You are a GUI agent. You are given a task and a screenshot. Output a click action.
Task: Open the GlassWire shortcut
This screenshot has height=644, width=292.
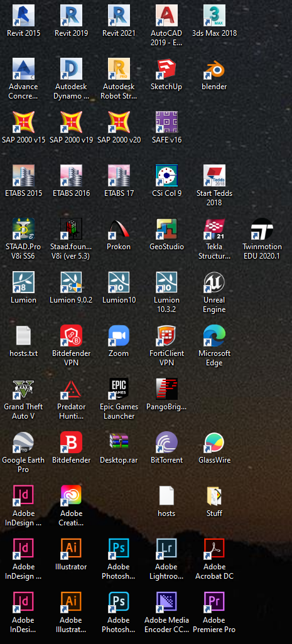214,443
